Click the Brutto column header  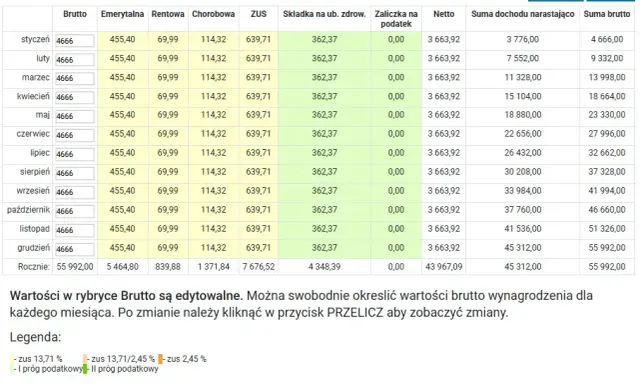pyautogui.click(x=75, y=14)
